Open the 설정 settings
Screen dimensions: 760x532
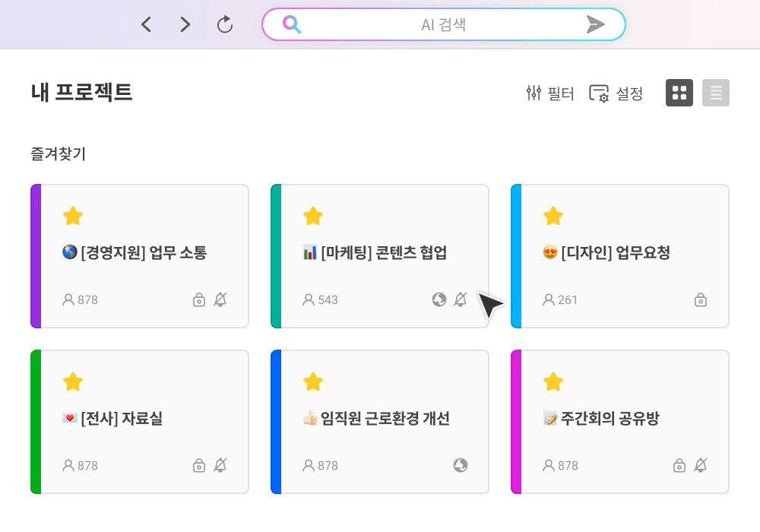click(616, 93)
